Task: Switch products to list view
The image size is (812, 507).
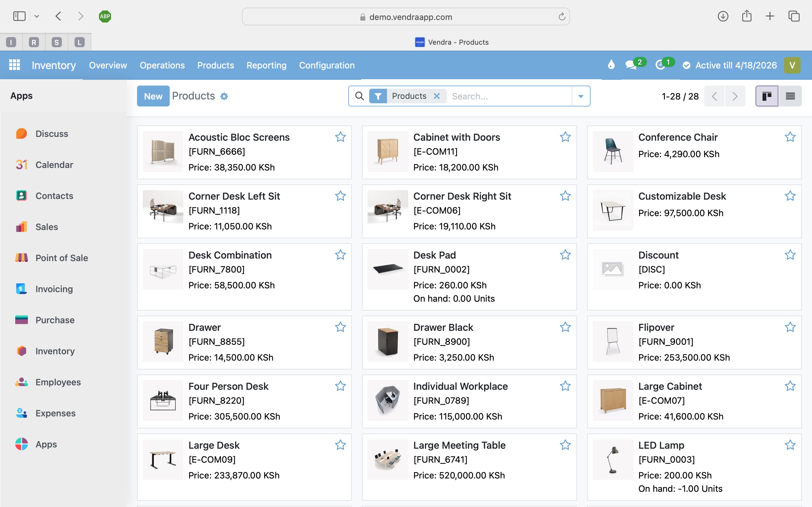Action: click(x=790, y=96)
